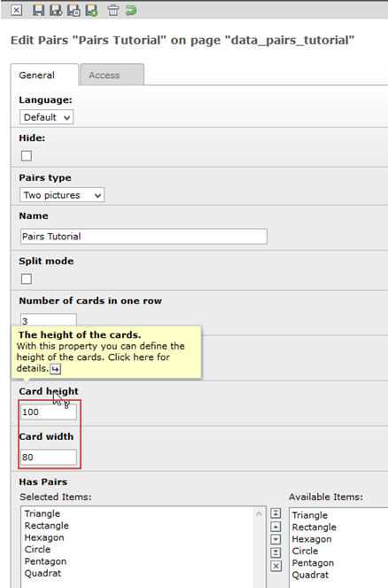388x588 pixels.
Task: Close the document with the X toolbar icon
Action: pos(16,10)
